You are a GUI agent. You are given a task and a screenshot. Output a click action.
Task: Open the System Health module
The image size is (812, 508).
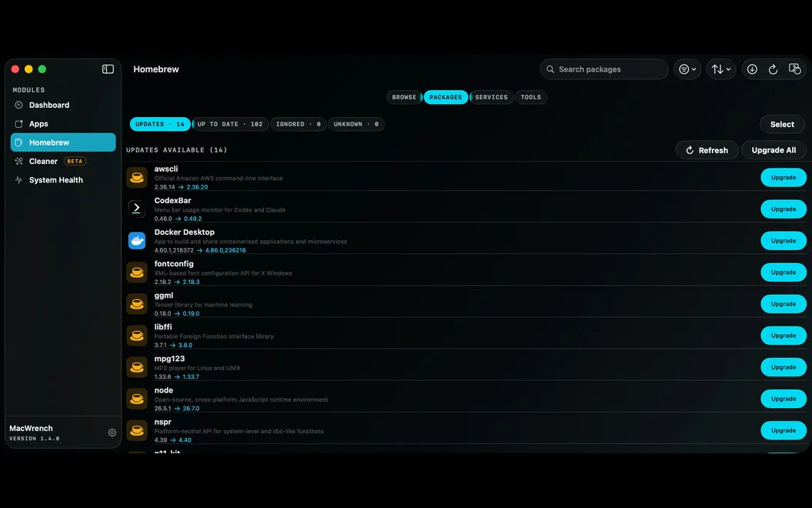[63, 180]
